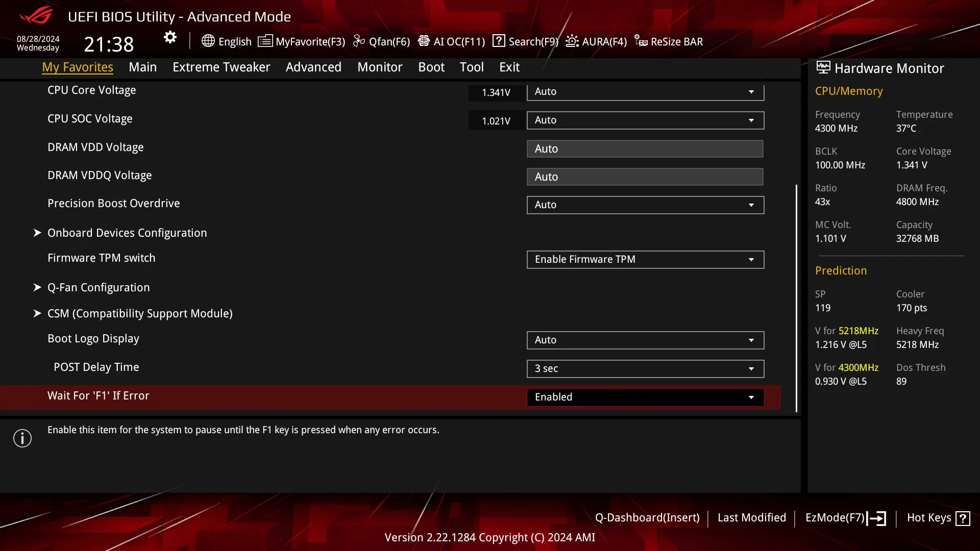Open Search(F9) question mark icon
This screenshot has height=551, width=980.
(x=499, y=41)
